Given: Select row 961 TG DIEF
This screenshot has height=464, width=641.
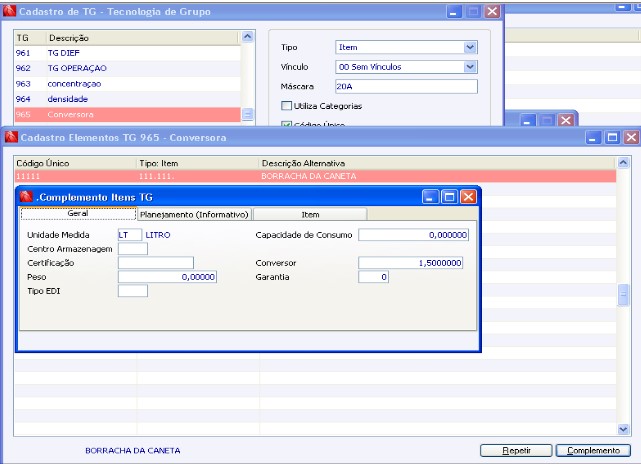Looking at the screenshot, I should (128, 53).
